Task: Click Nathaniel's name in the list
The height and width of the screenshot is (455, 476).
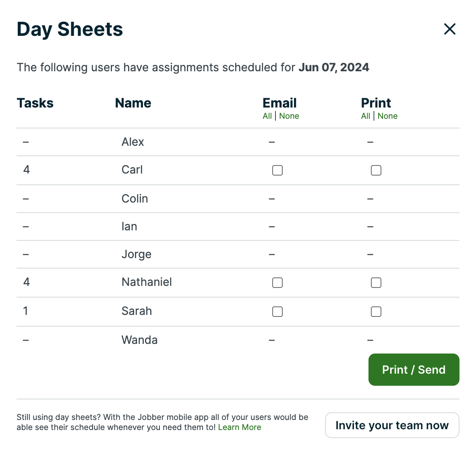Action: click(147, 282)
